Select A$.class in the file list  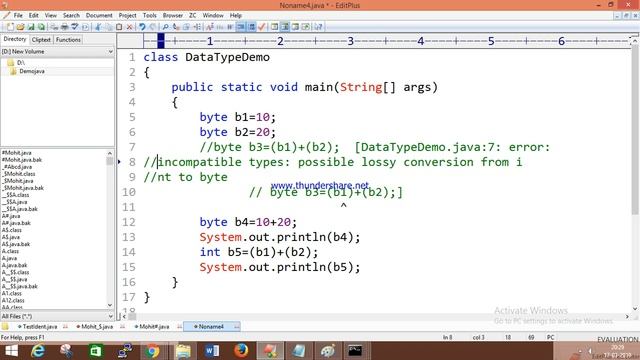(11, 230)
